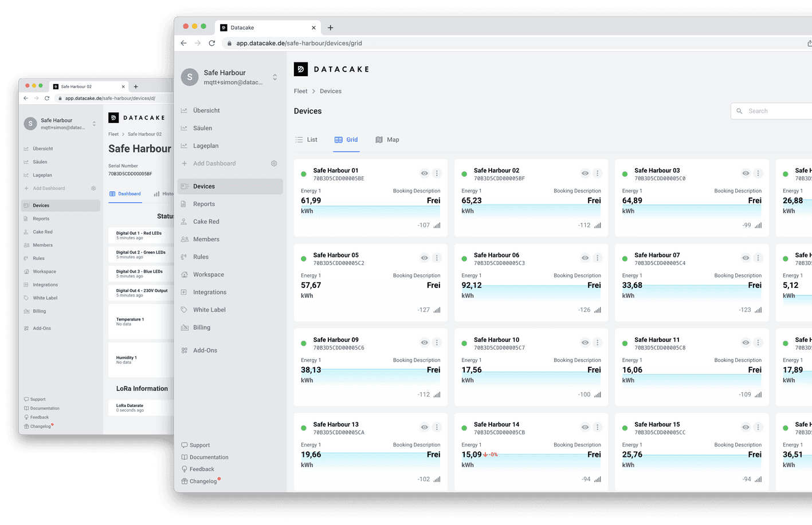Click the Safe Harbour avatar circle in front sidebar
Viewport: 812px width, 525px height.
tap(190, 77)
